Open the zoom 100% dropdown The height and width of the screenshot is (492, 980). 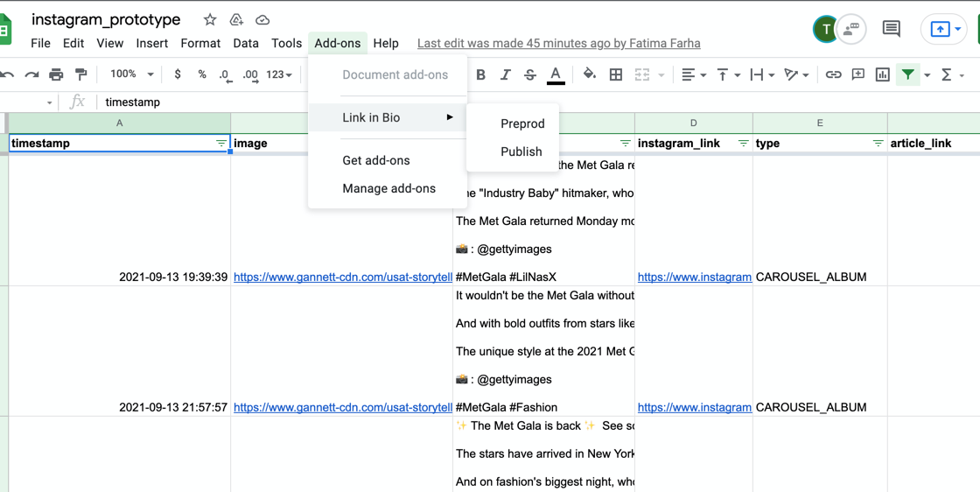click(131, 74)
